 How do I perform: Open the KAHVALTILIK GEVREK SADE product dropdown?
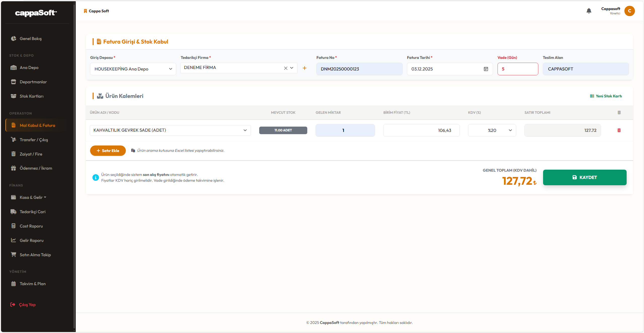(170, 130)
